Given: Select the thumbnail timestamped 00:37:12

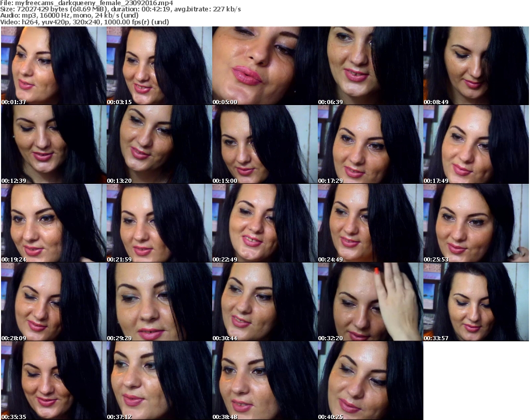Looking at the screenshot, I should (159, 381).
